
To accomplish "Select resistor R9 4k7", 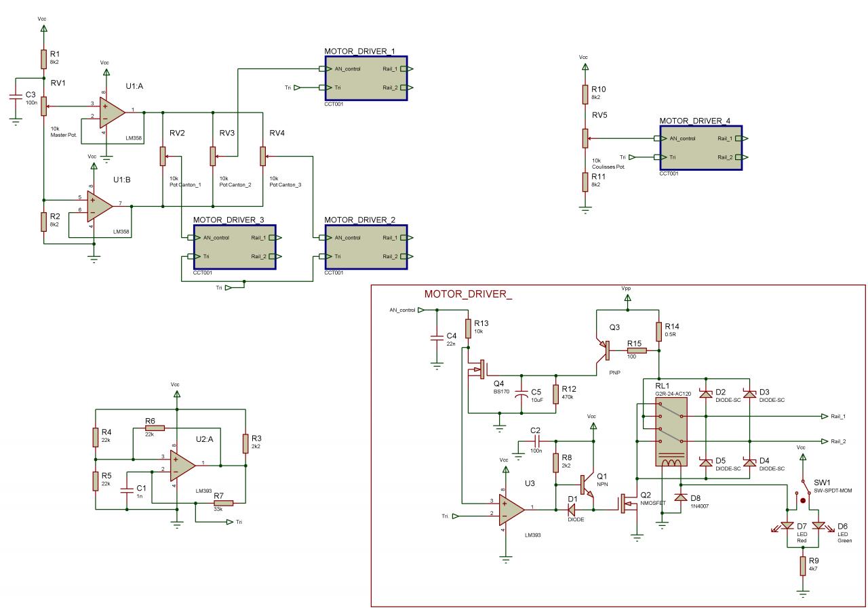I will pos(803,567).
